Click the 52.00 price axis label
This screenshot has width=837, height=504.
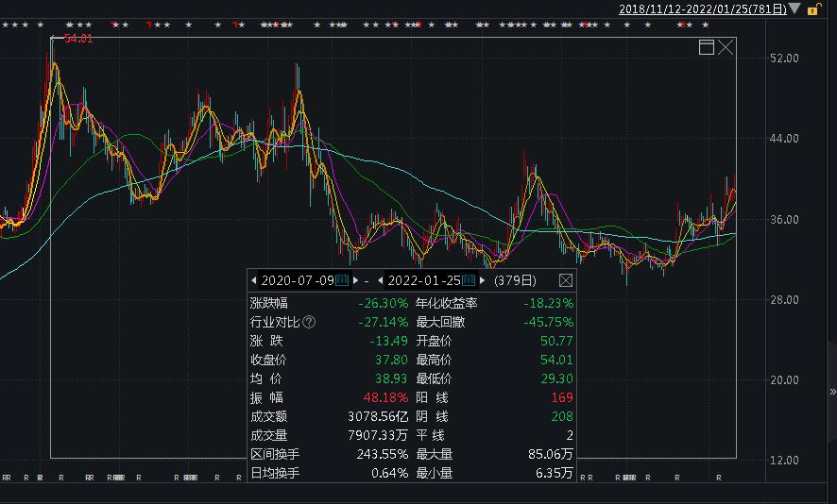click(x=784, y=59)
